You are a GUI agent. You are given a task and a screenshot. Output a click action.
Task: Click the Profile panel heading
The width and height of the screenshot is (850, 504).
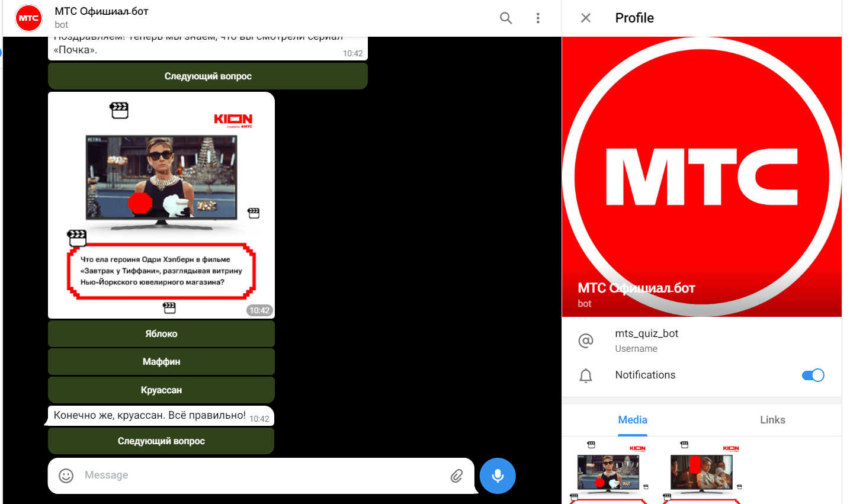coord(634,18)
